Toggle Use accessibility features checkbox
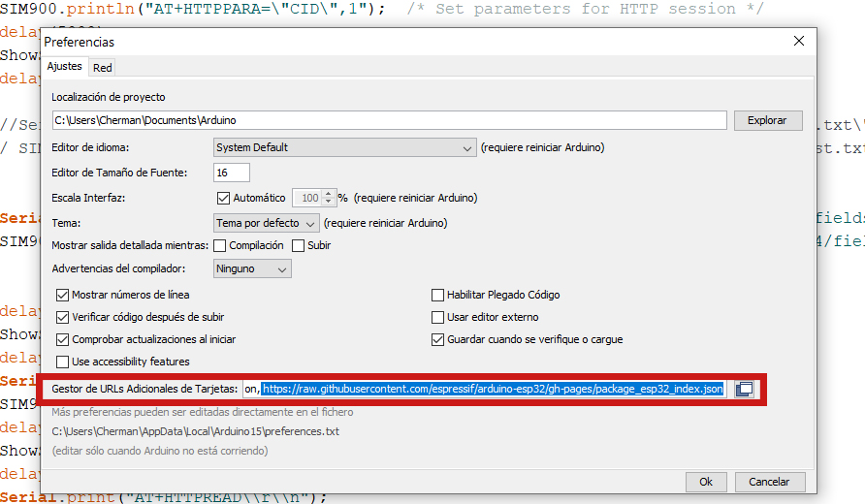Image resolution: width=865 pixels, height=504 pixels. 63,362
